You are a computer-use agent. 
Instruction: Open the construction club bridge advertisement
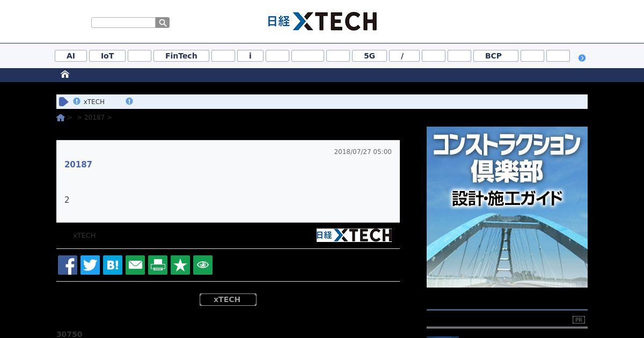tap(507, 207)
